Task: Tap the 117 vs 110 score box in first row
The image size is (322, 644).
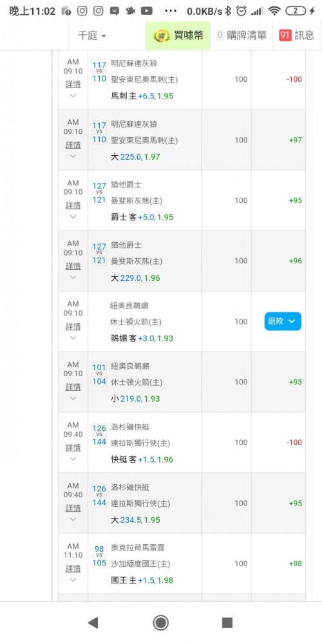Action: [99, 71]
